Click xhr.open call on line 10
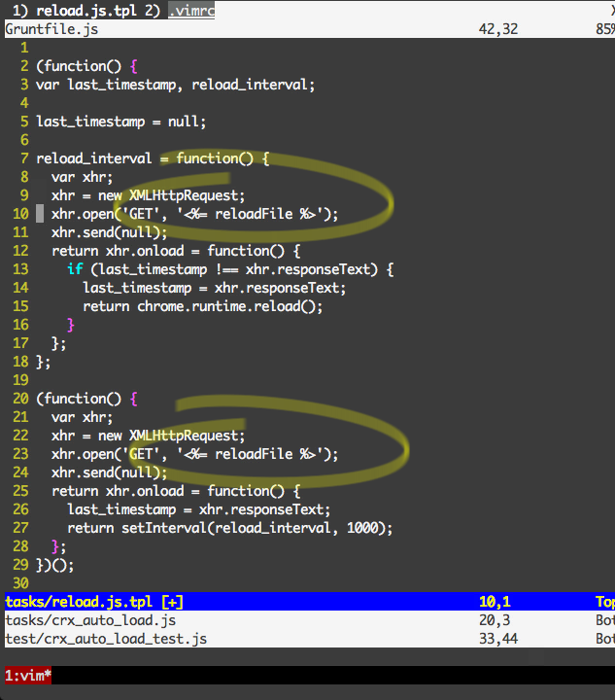615x700 pixels. [194, 214]
